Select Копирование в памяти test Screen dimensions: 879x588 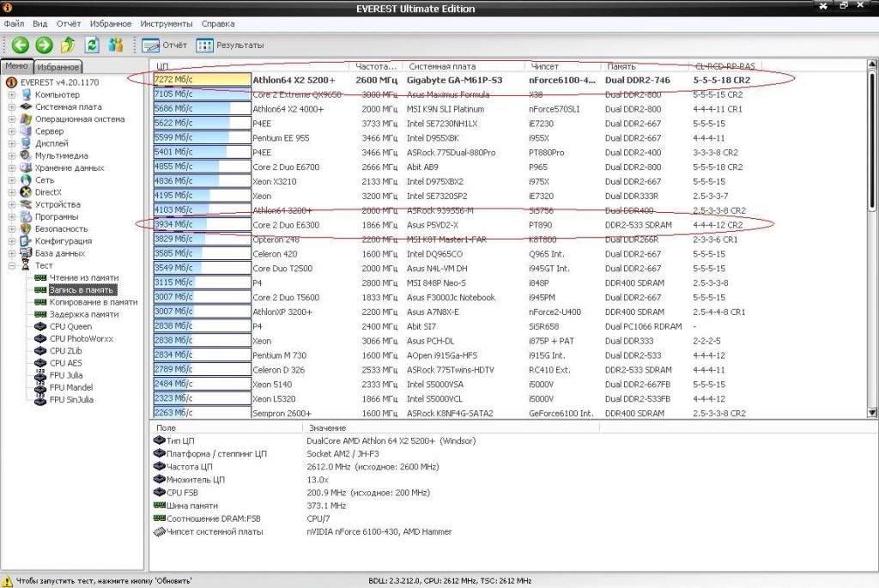coord(93,302)
